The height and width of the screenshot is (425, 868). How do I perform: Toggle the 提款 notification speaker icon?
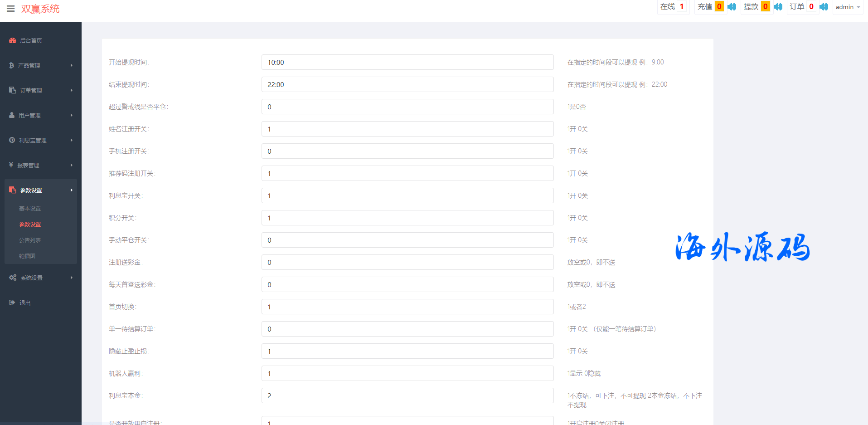coord(778,7)
